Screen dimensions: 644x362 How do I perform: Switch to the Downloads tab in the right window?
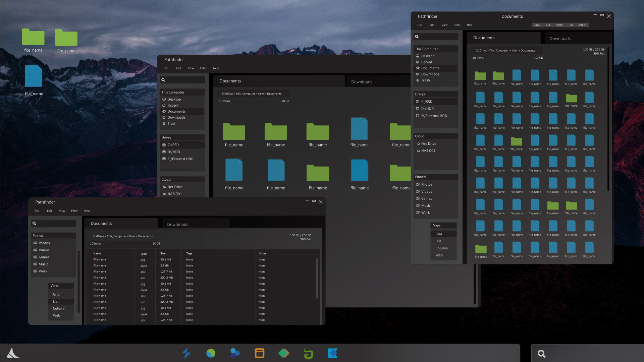click(x=560, y=39)
